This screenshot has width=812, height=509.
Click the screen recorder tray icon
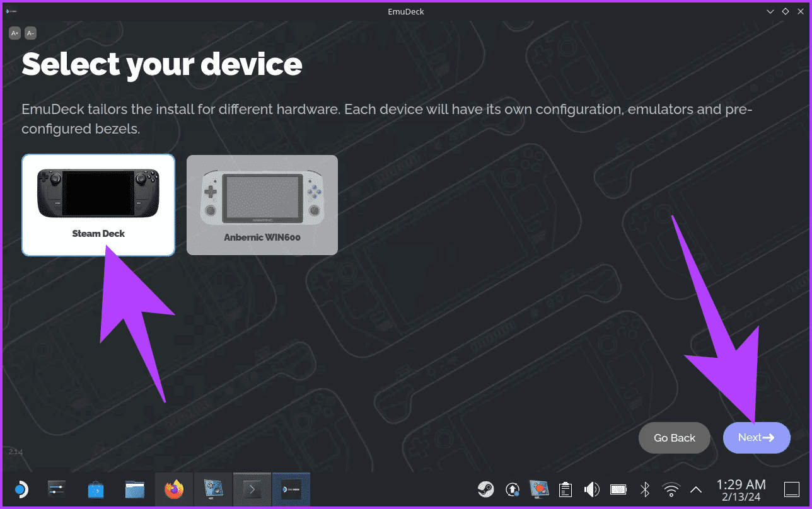(539, 489)
